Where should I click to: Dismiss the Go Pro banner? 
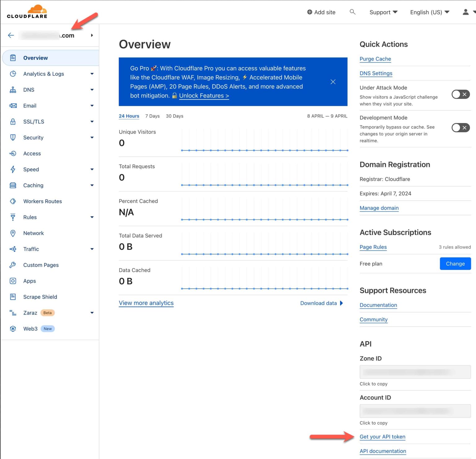coord(333,82)
